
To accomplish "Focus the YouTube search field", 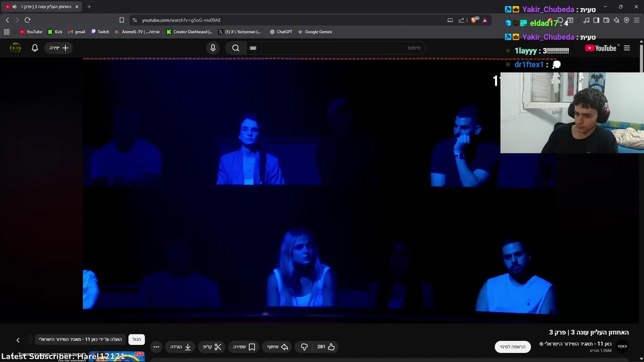I will click(x=336, y=48).
